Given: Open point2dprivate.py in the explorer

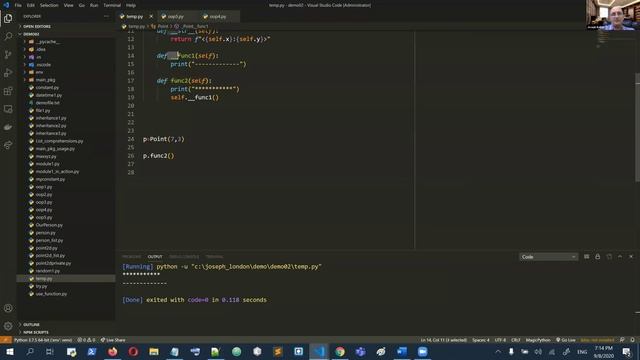Looking at the screenshot, I should click(66, 263).
